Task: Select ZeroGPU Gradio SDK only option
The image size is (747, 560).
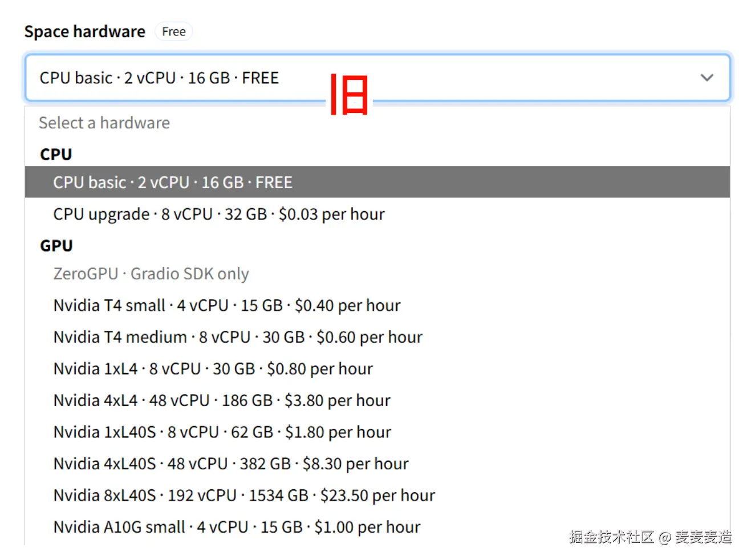Action: (x=377, y=274)
